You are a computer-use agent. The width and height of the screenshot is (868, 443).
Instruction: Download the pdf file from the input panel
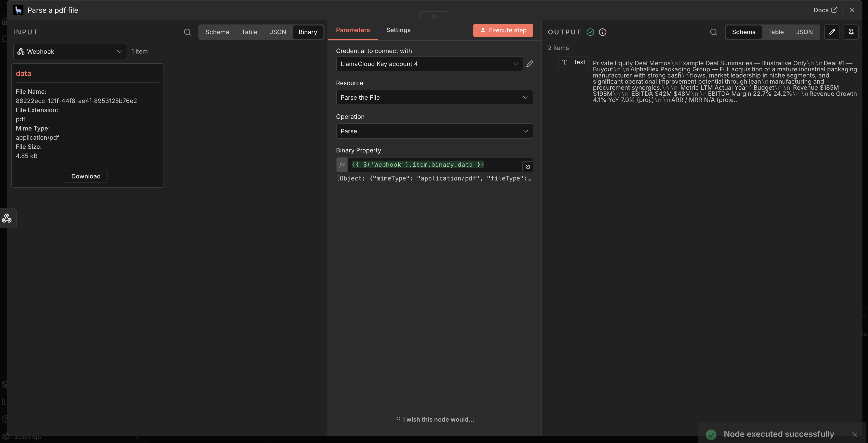[86, 176]
